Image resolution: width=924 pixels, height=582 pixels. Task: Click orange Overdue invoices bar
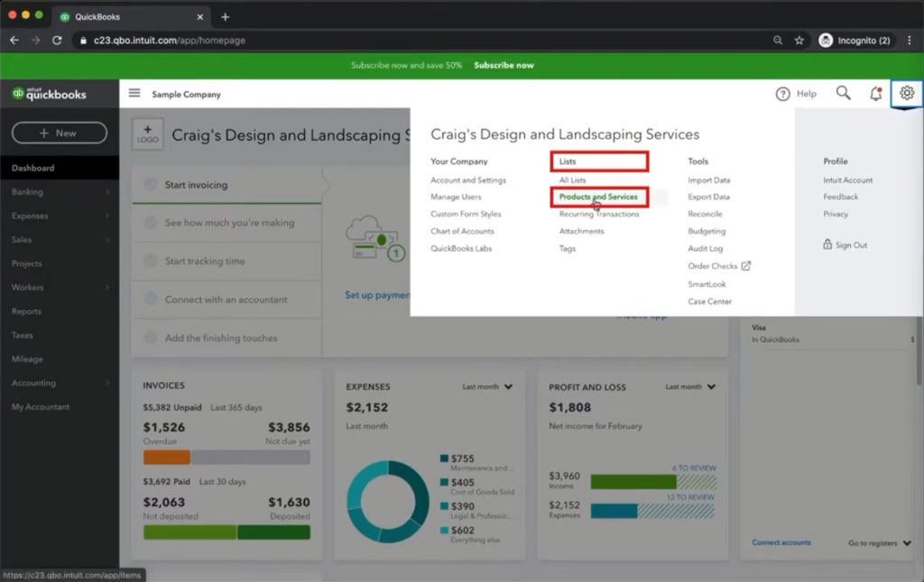166,457
